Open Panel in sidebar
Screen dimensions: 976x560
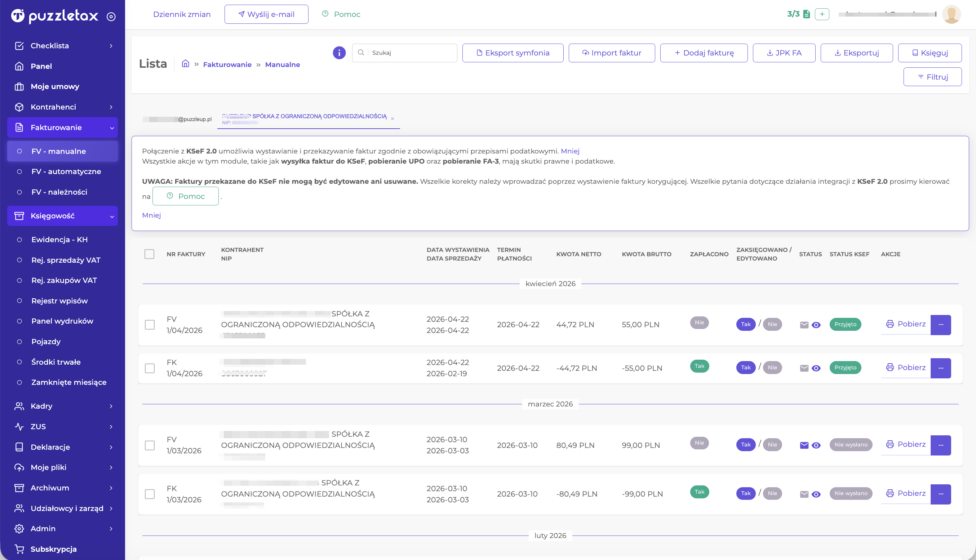pos(62,66)
